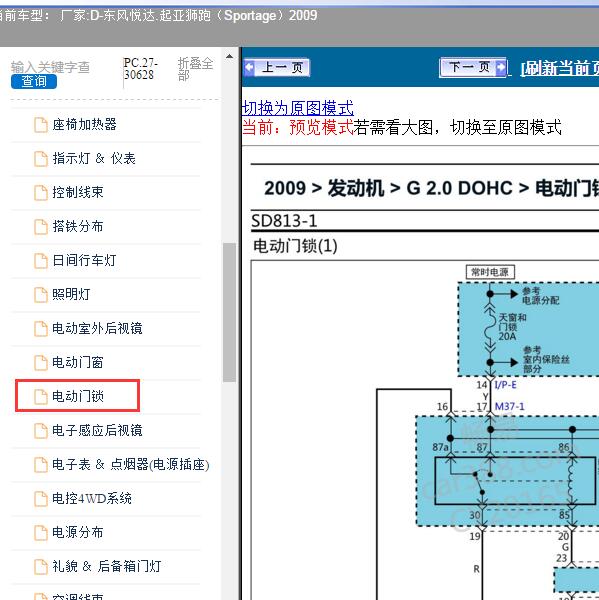Image resolution: width=599 pixels, height=600 pixels.
Task: Click the I/P-E connector label in diagram
Action: [505, 385]
